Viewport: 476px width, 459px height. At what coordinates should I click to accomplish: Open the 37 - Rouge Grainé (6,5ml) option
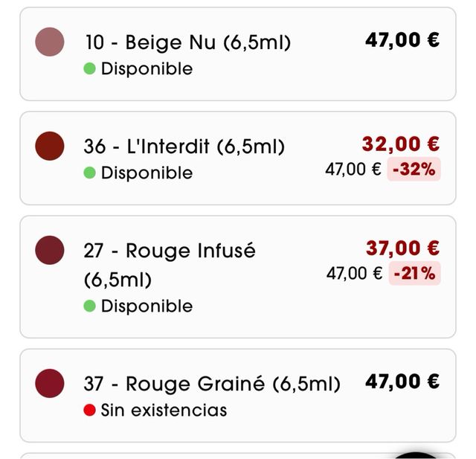point(211,384)
